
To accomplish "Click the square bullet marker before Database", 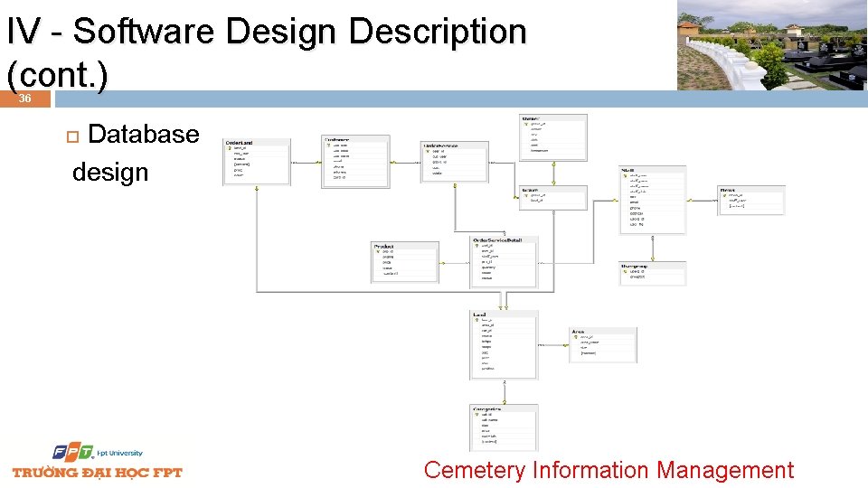I will (72, 136).
